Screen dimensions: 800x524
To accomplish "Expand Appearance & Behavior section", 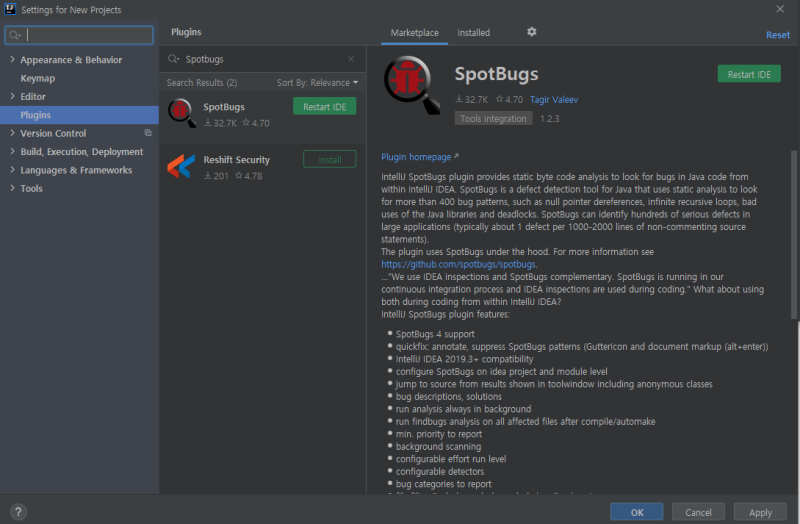I will [x=12, y=60].
